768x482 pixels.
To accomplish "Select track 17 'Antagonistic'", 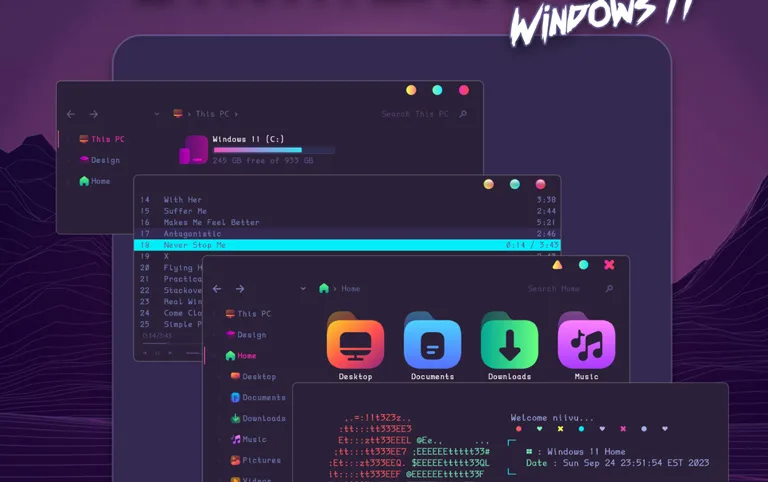I will pos(347,234).
